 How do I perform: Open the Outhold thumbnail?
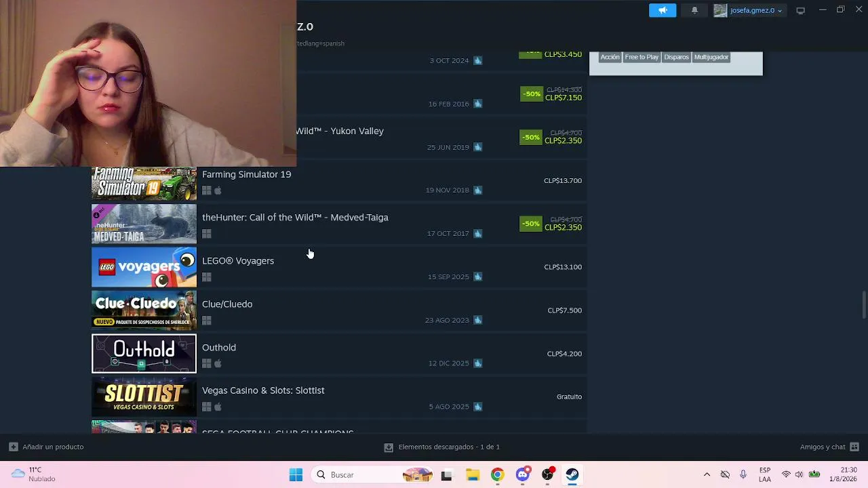click(144, 354)
